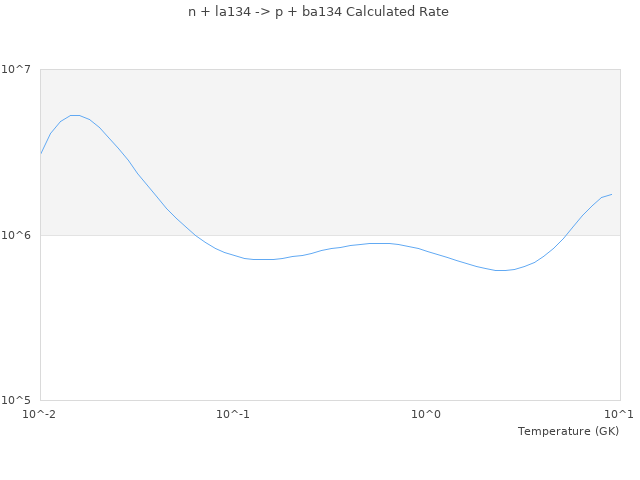640x480 pixels.
Task: Click where the rising curve crosses the 10^6 line
Action: pyautogui.click(x=567, y=235)
